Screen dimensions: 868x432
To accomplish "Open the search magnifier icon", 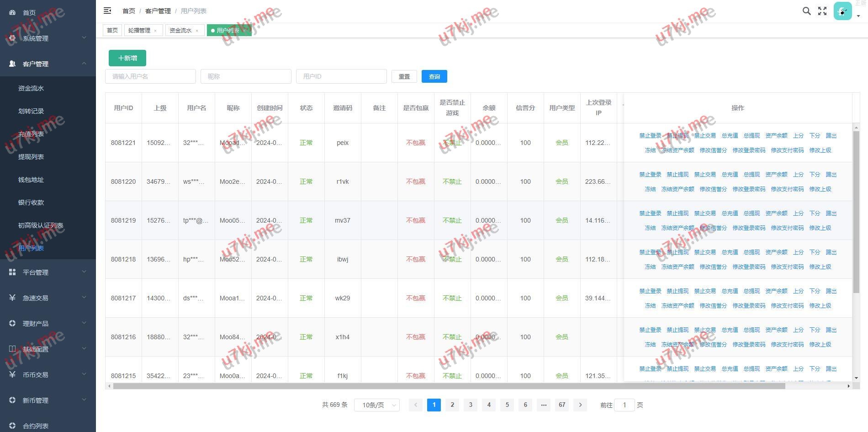I will 806,11.
